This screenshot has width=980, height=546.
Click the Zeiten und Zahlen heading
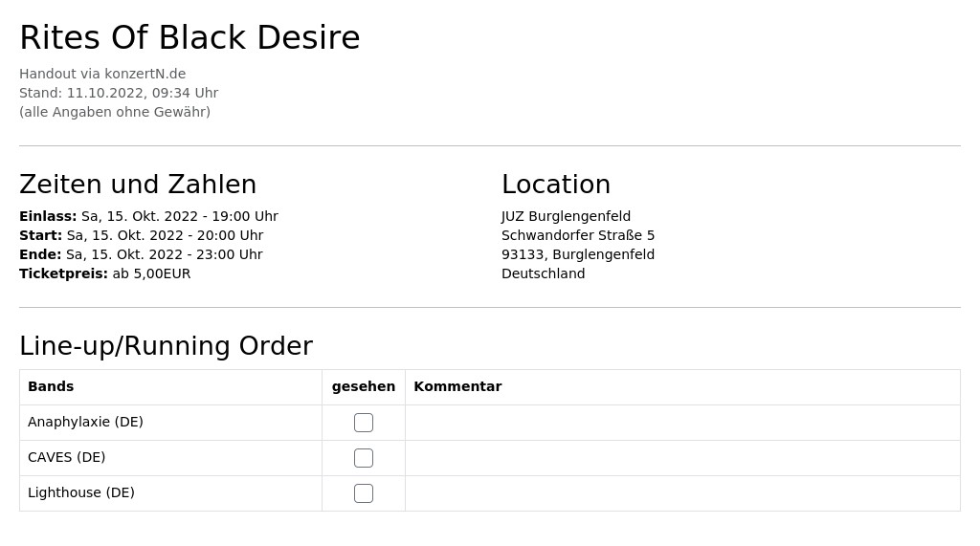point(138,185)
